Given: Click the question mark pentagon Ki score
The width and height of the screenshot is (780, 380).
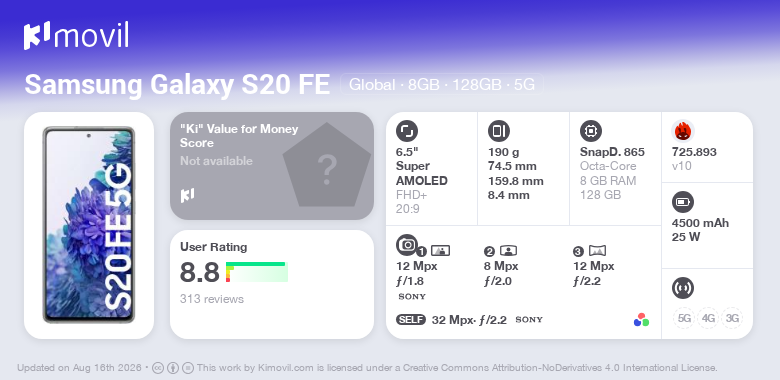Looking at the screenshot, I should pyautogui.click(x=327, y=165).
